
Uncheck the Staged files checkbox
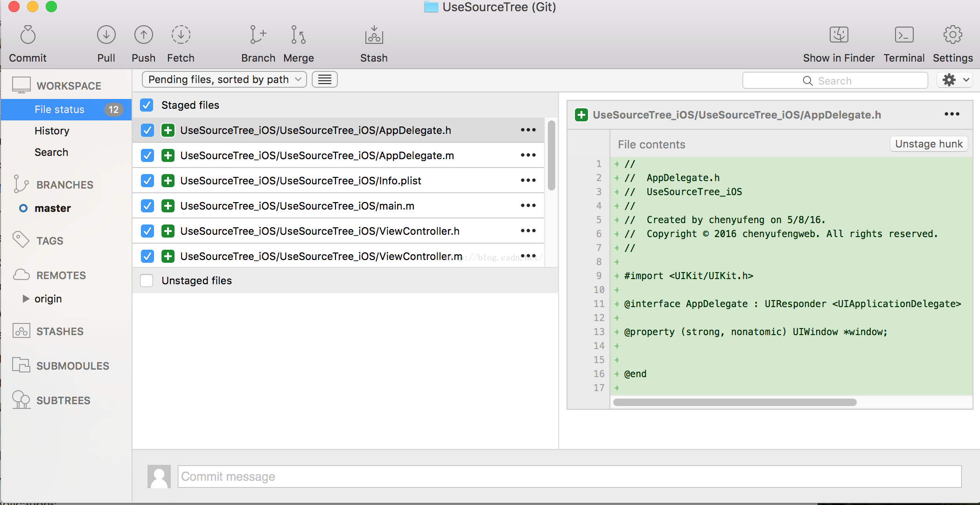147,105
